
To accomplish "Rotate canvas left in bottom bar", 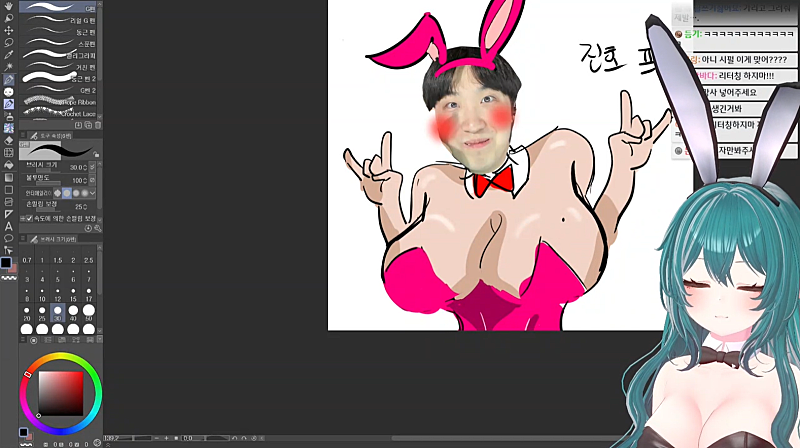I will click(235, 438).
